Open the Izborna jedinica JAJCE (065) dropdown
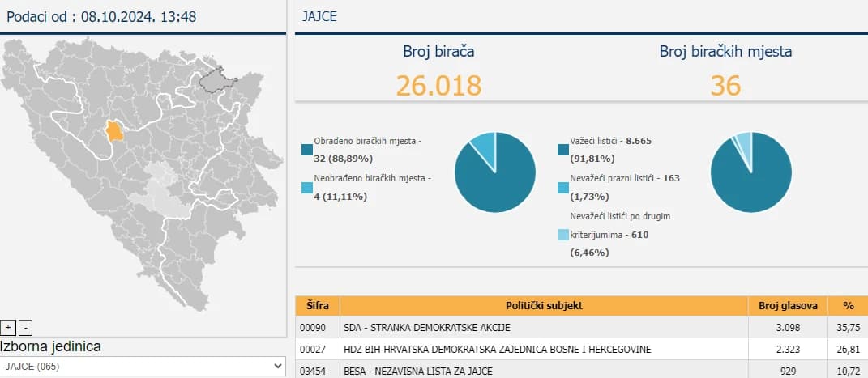Image resolution: width=868 pixels, height=378 pixels. pos(143,366)
